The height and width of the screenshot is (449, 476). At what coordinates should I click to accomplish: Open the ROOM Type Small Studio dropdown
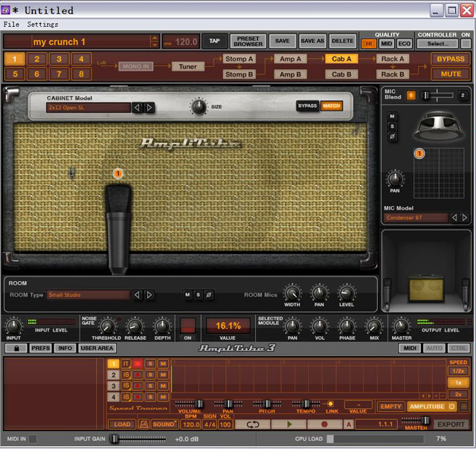[88, 295]
